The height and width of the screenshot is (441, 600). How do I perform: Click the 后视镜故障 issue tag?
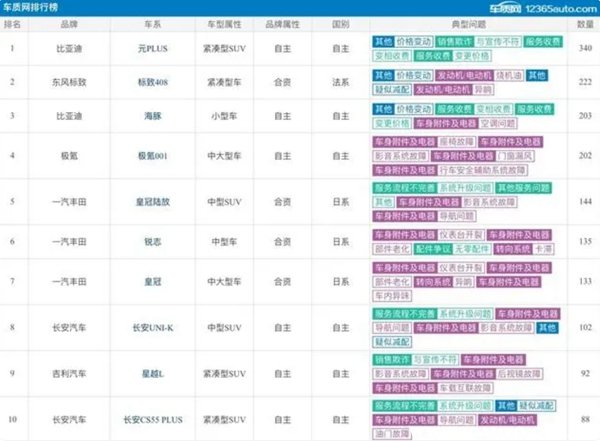[517, 374]
